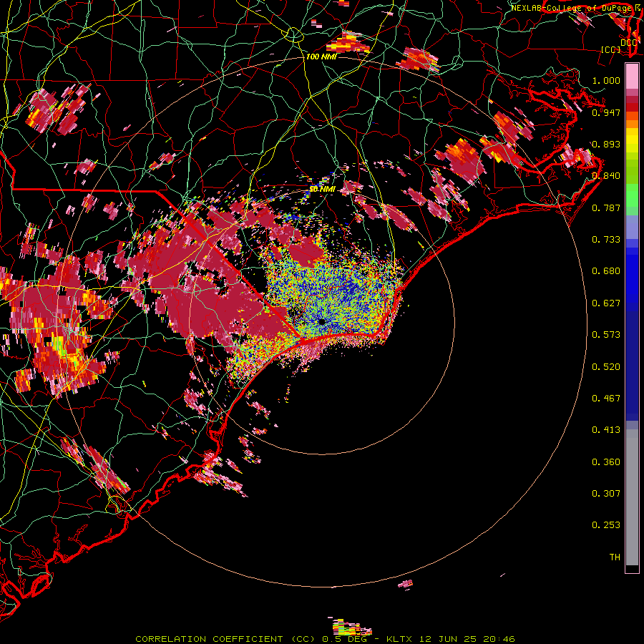
Task: Click the 0.680 scale value
Action: point(606,271)
